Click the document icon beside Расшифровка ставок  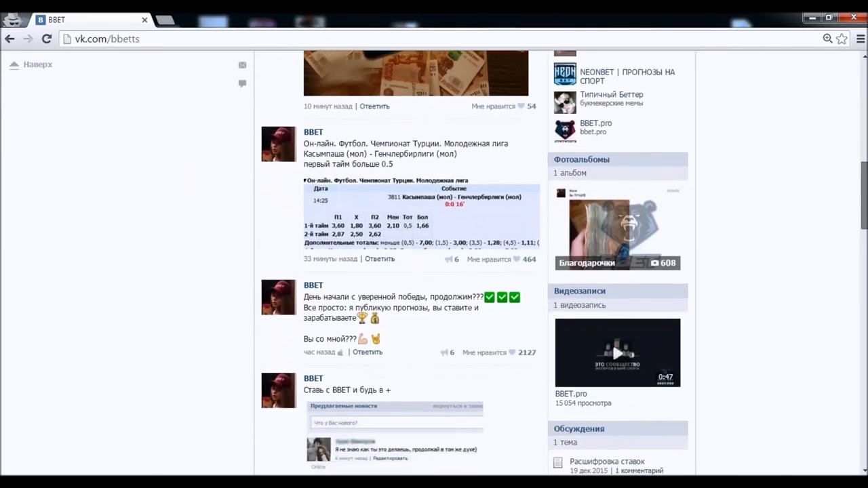click(558, 463)
